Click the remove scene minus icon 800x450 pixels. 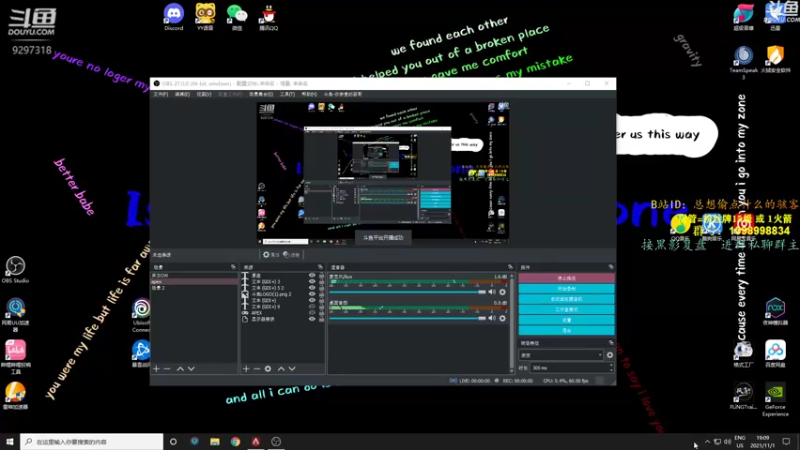click(167, 368)
